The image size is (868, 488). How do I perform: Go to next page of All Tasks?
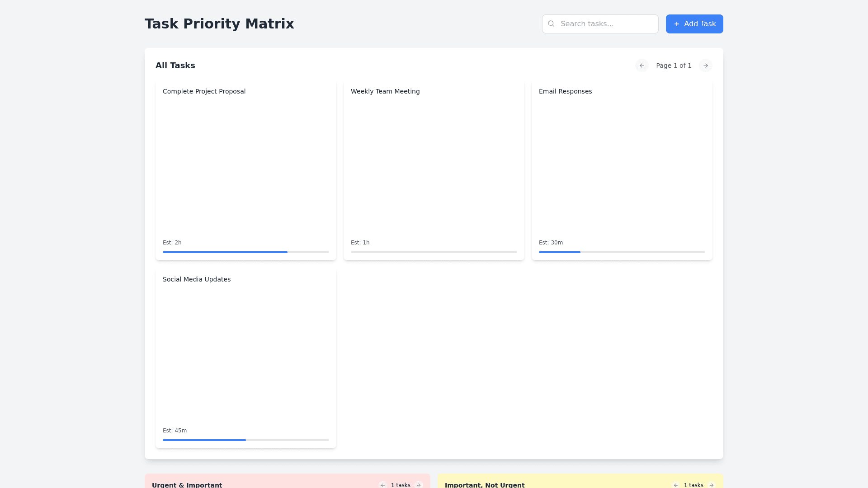coord(705,66)
